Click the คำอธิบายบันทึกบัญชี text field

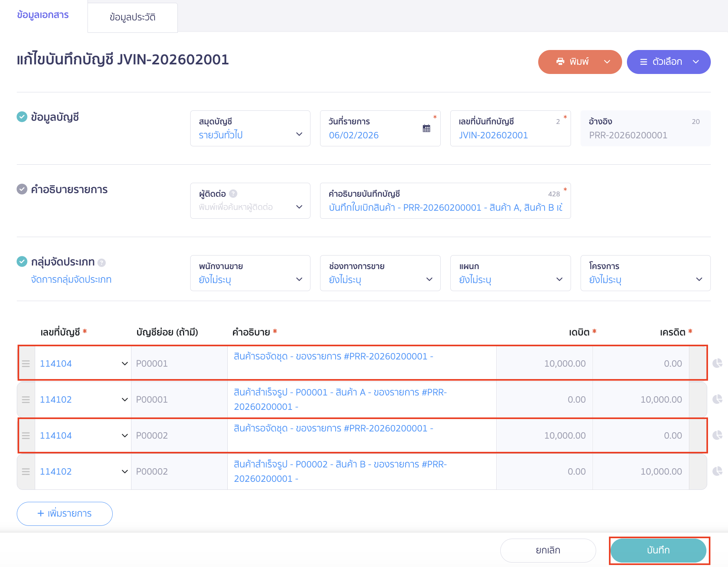tap(445, 207)
